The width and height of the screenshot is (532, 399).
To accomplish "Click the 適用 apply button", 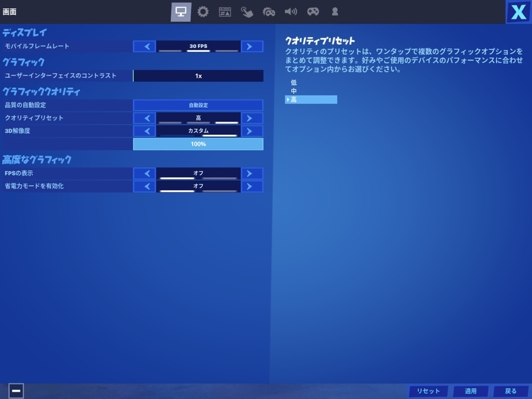I will point(471,391).
